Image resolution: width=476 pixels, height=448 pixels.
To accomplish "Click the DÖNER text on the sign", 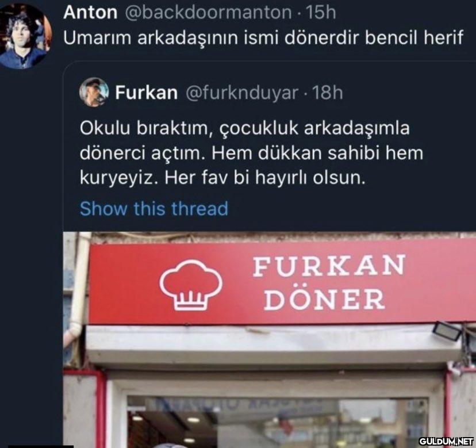I will pos(324,300).
